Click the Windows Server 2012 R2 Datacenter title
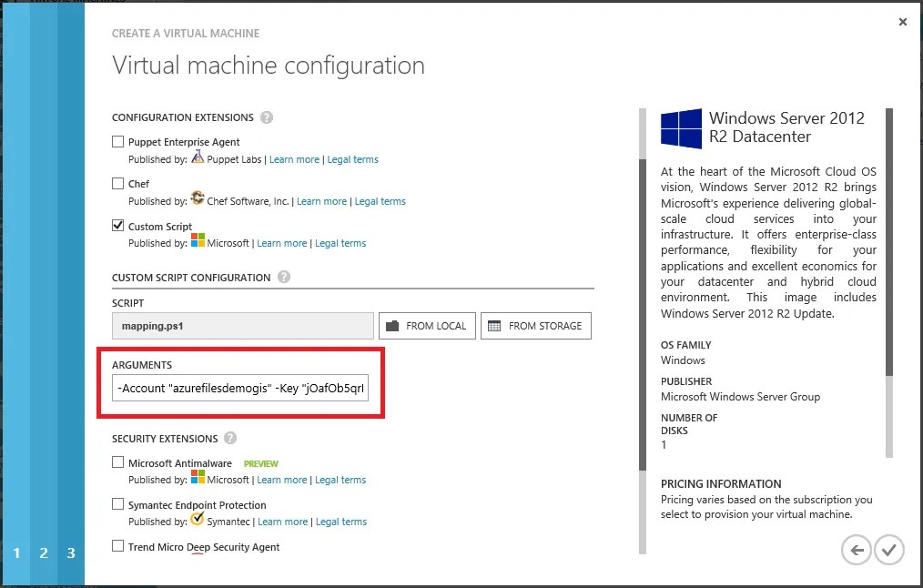 coord(786,127)
